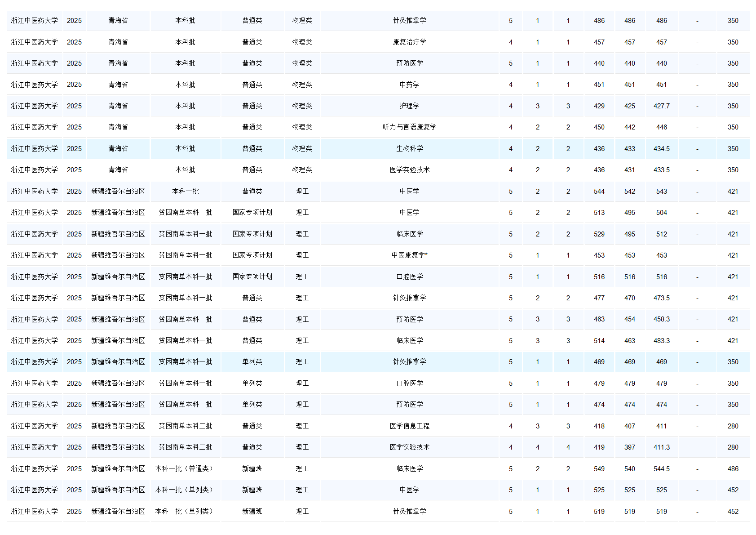The image size is (756, 535).
Task: Click the 康复治疗学 major cell
Action: [x=409, y=42]
